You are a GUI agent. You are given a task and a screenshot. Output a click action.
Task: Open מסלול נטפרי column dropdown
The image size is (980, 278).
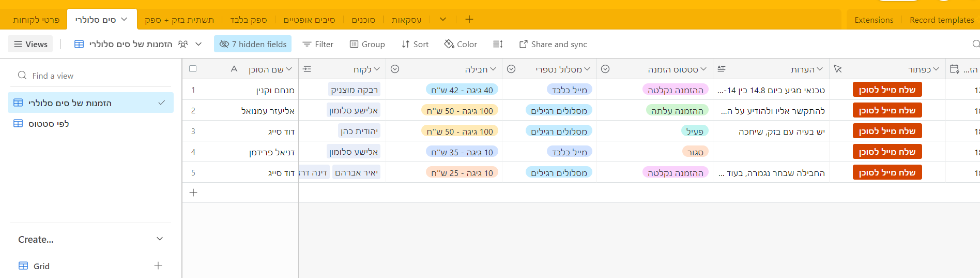coord(587,69)
